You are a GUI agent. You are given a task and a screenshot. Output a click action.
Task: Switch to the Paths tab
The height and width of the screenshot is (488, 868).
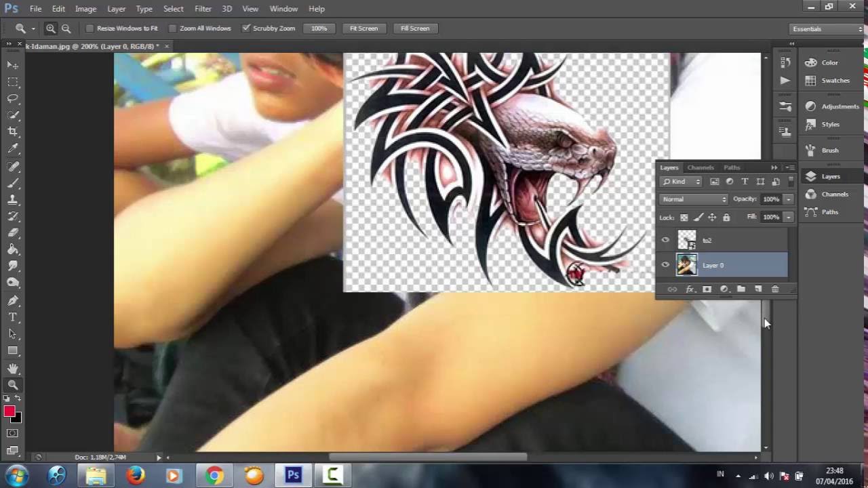[732, 167]
